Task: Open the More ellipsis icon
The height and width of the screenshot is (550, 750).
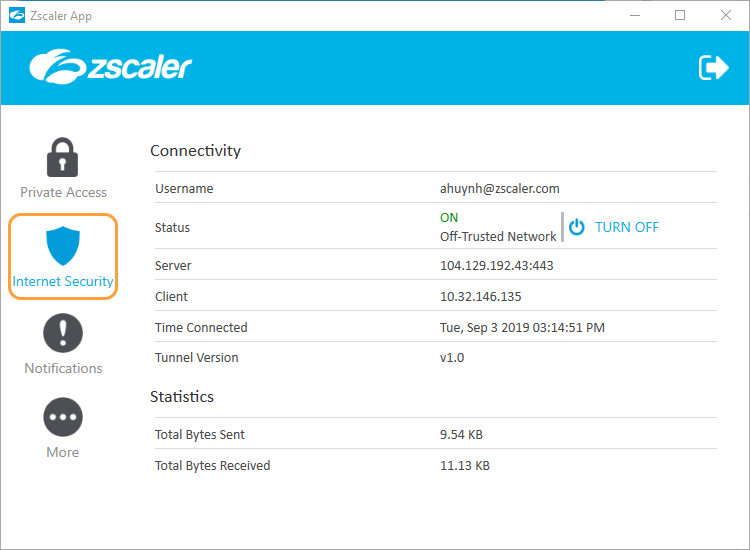Action: [63, 417]
